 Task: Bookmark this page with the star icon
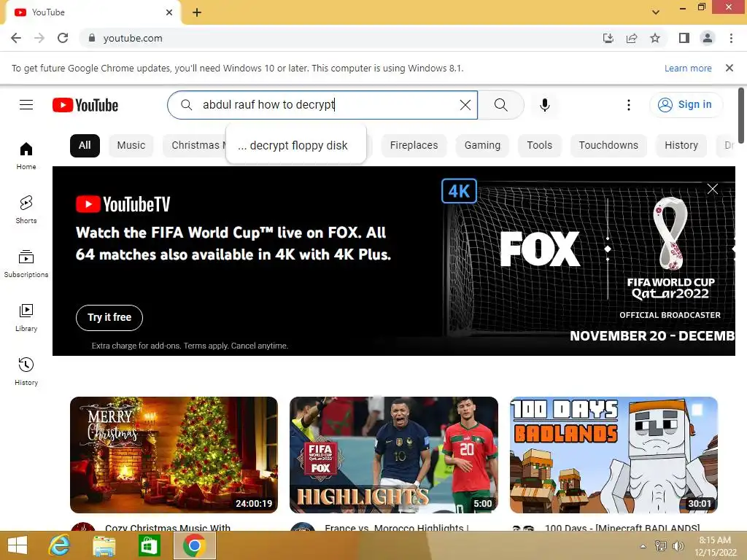click(655, 38)
